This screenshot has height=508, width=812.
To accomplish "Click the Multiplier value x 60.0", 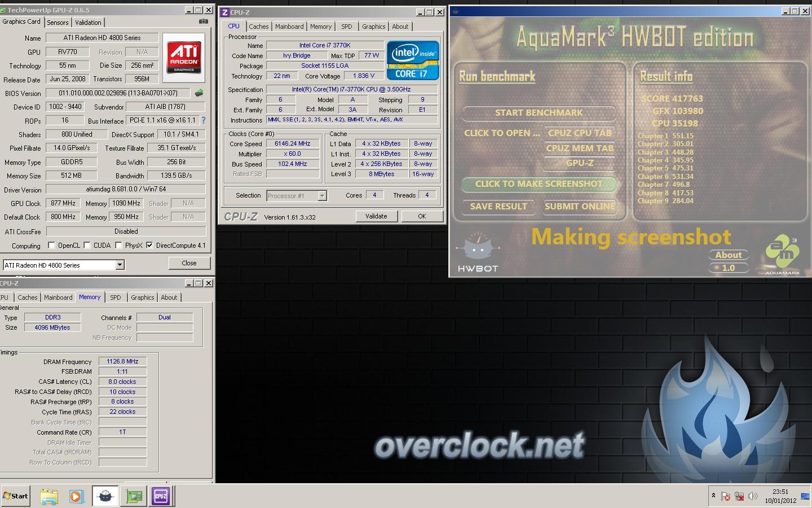I will 293,154.
